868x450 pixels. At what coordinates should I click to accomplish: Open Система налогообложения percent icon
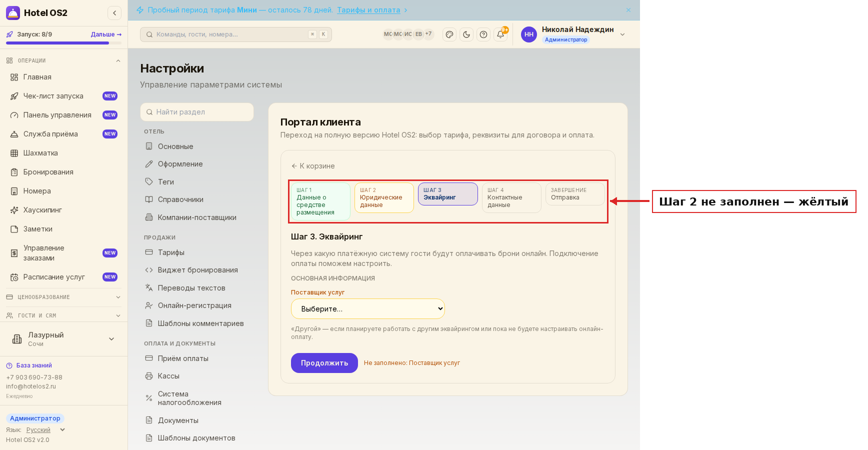[149, 398]
